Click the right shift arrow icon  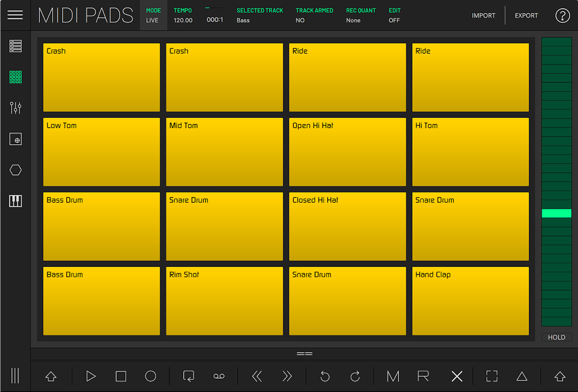click(x=560, y=376)
